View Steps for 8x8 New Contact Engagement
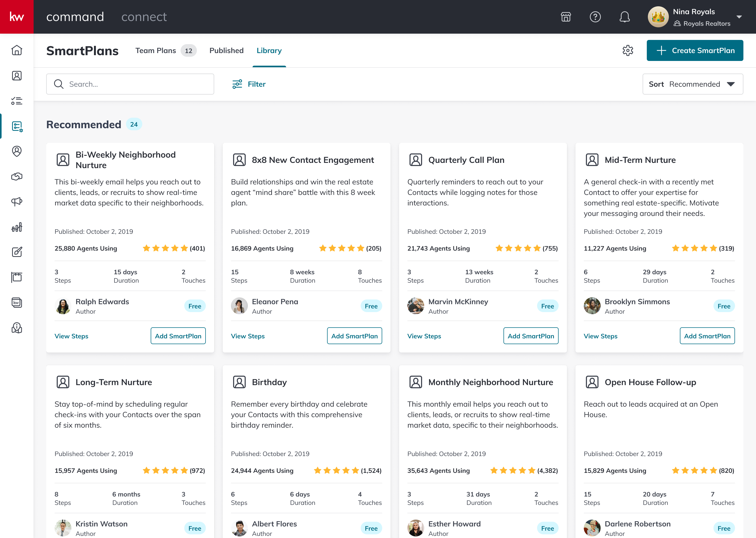Screen dimensions: 756x538 click(x=248, y=336)
